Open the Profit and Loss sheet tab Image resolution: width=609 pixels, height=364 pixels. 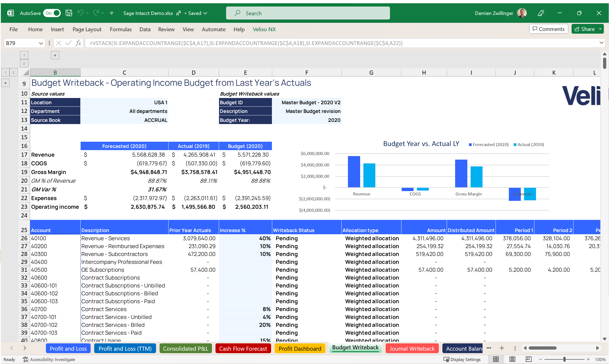click(x=68, y=349)
